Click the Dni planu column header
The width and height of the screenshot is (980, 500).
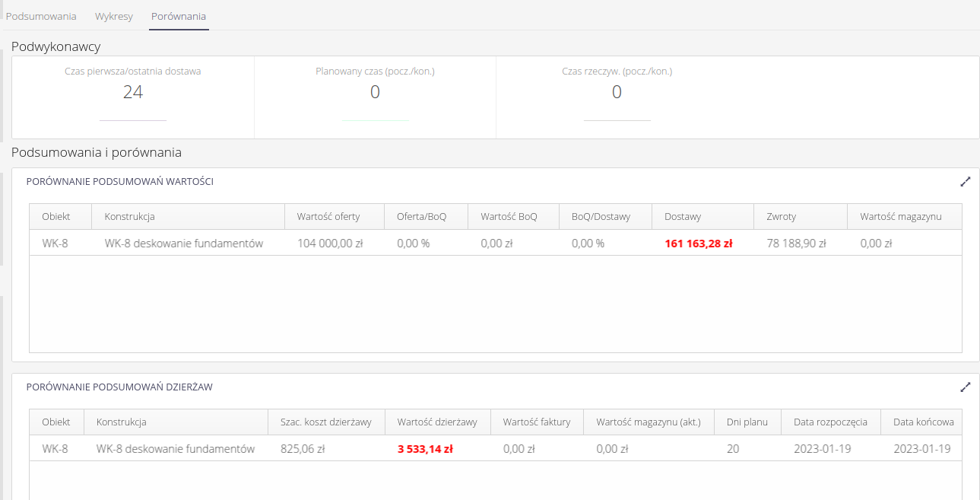coord(747,422)
